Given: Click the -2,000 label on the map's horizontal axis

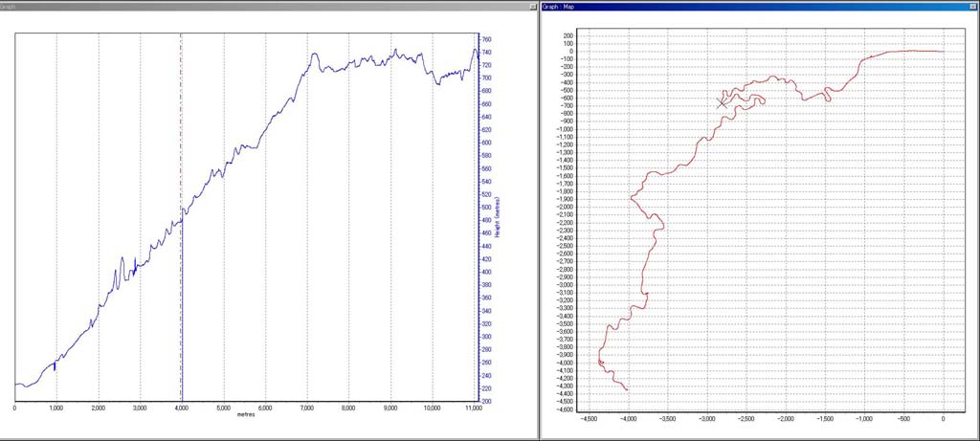Looking at the screenshot, I should (x=786, y=418).
